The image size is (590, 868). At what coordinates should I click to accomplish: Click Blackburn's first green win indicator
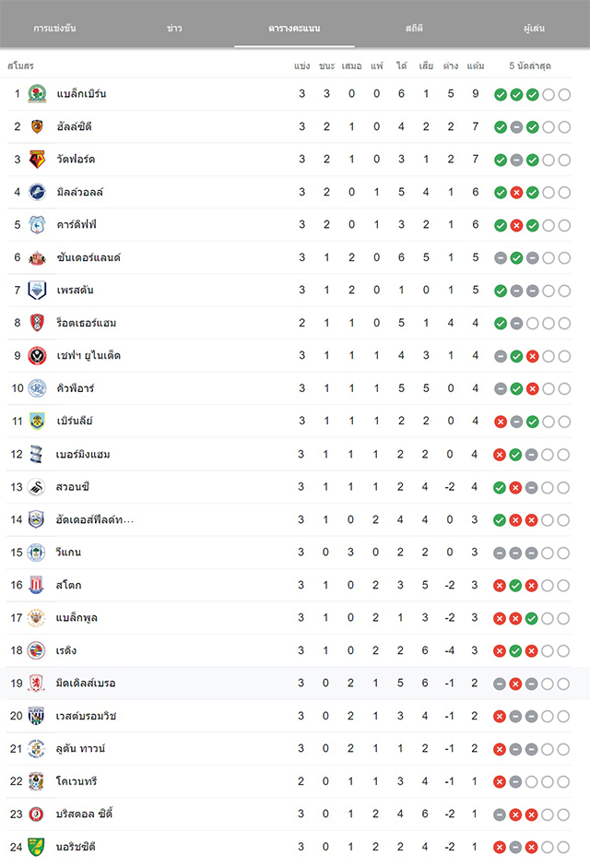[501, 95]
